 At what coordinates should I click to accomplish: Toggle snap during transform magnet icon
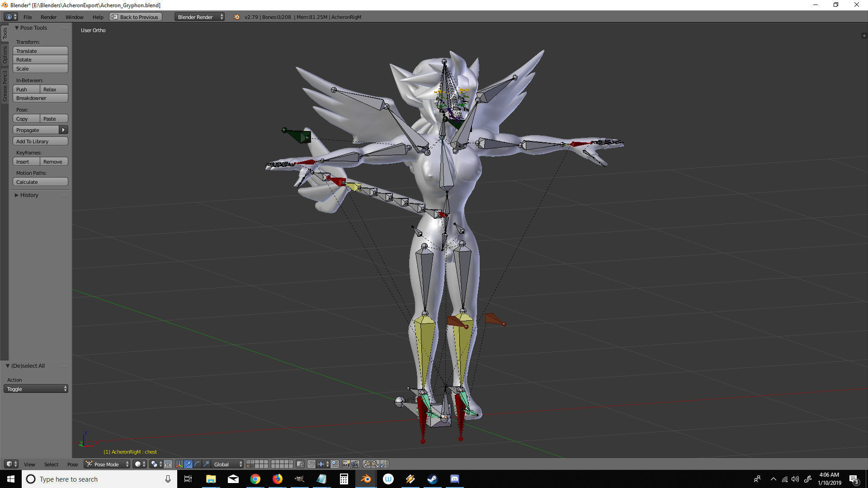click(311, 464)
